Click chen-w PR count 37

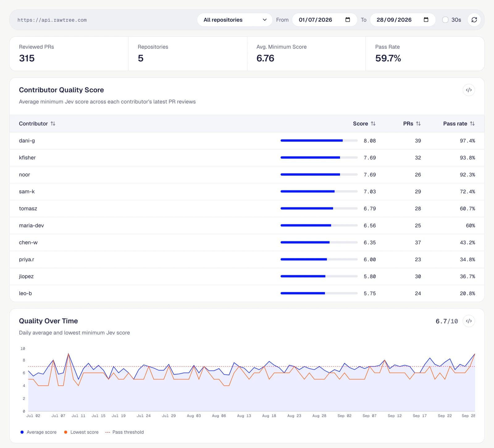418,243
